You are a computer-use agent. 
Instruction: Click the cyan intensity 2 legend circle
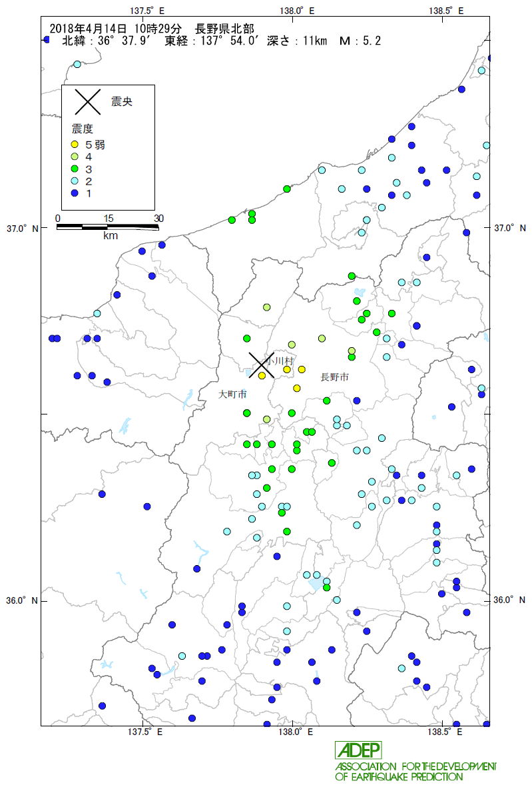pyautogui.click(x=75, y=181)
